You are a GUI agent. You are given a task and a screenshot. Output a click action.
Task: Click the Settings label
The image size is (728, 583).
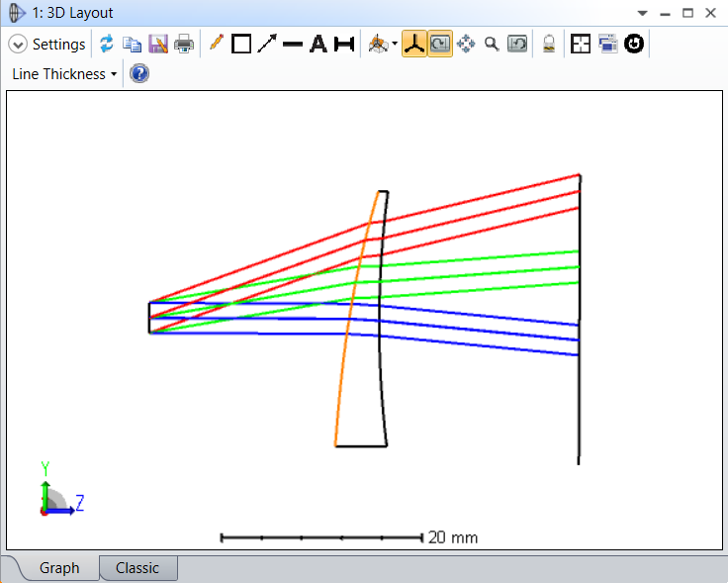tap(59, 45)
